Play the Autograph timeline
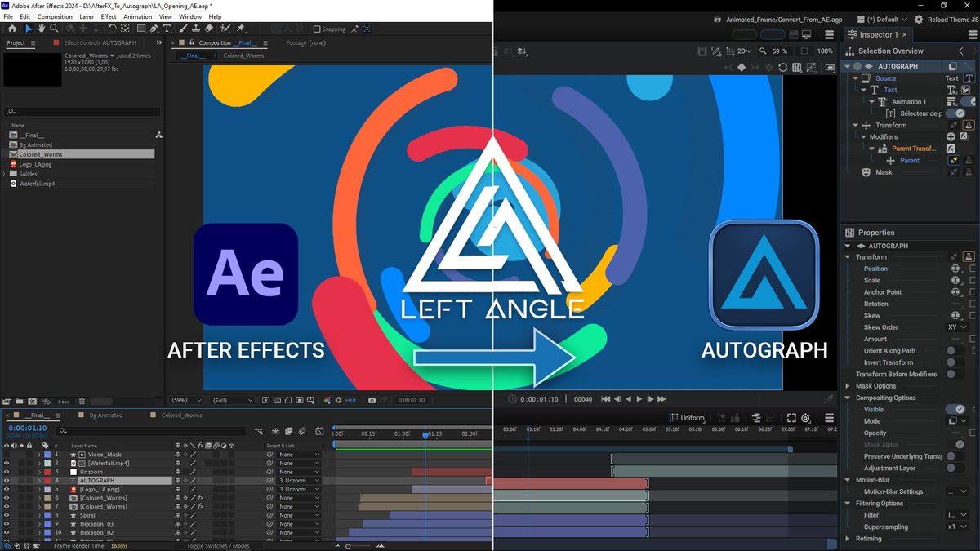Viewport: 980px width, 551px height. 639,399
